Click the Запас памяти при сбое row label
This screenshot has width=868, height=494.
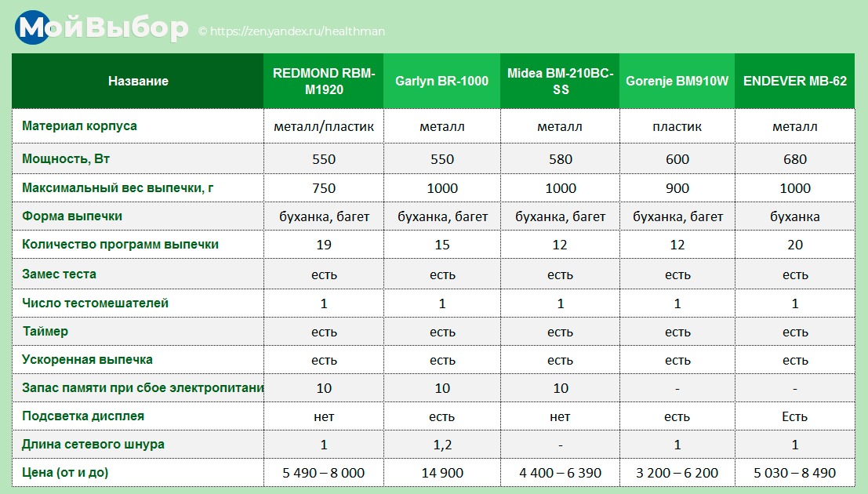point(143,387)
